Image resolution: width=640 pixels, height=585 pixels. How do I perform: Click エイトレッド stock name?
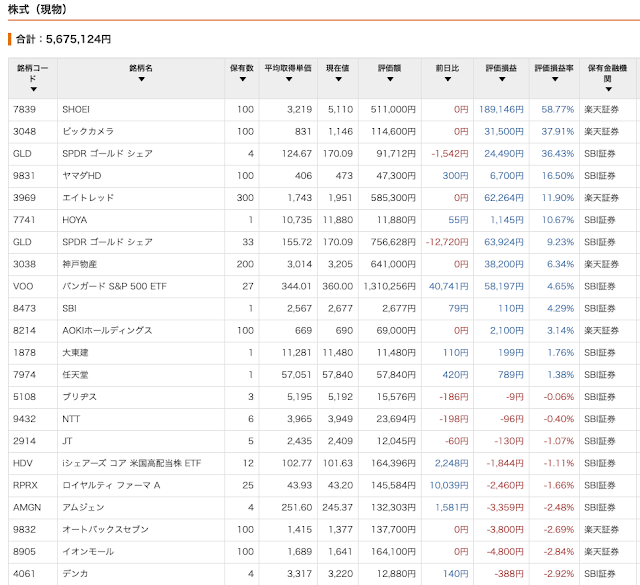pyautogui.click(x=88, y=198)
